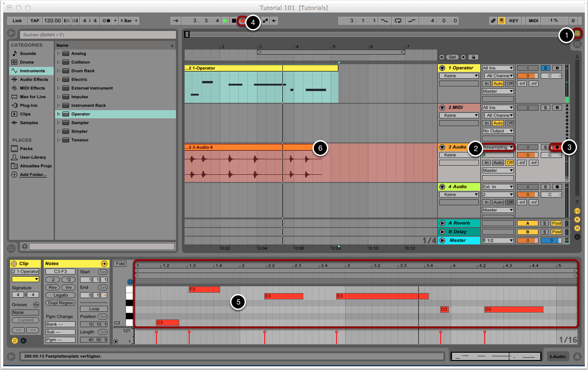This screenshot has width=588, height=370.
Task: Expand the Drum Rack folder in browser
Action: click(x=59, y=71)
